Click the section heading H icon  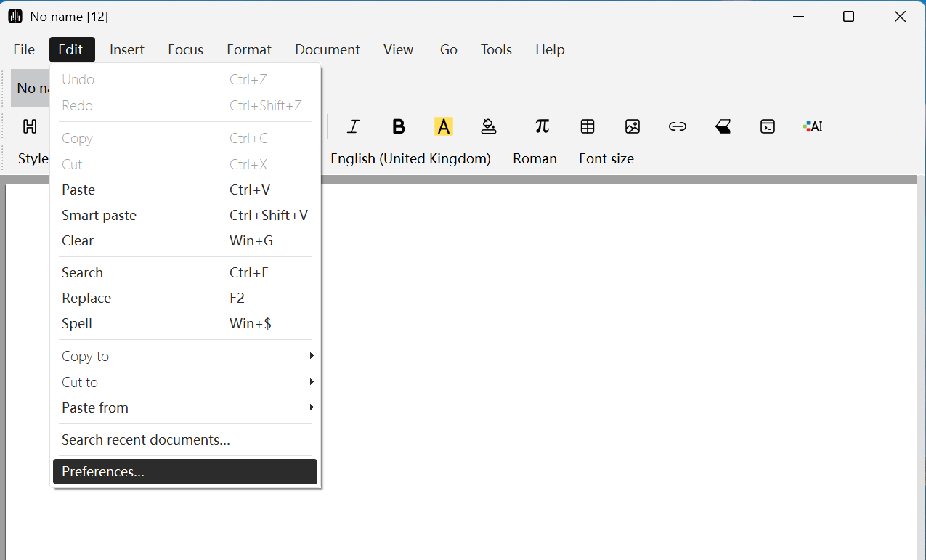coord(30,126)
